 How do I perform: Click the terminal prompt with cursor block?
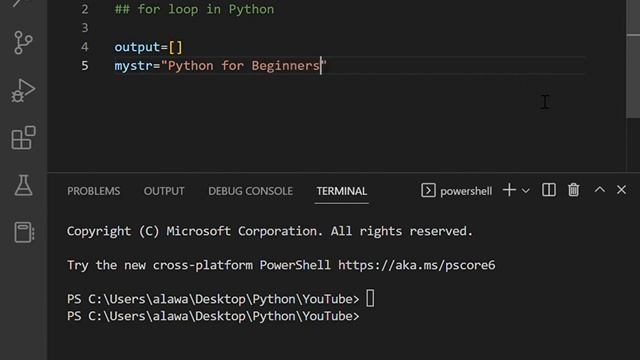coord(220,299)
